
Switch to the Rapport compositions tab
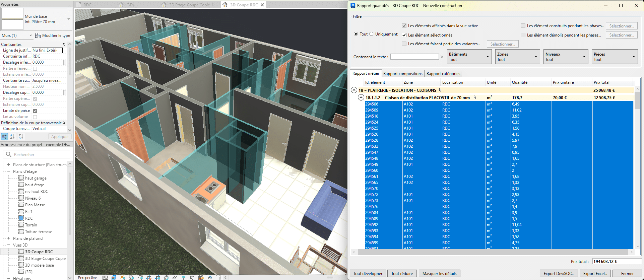coord(403,74)
